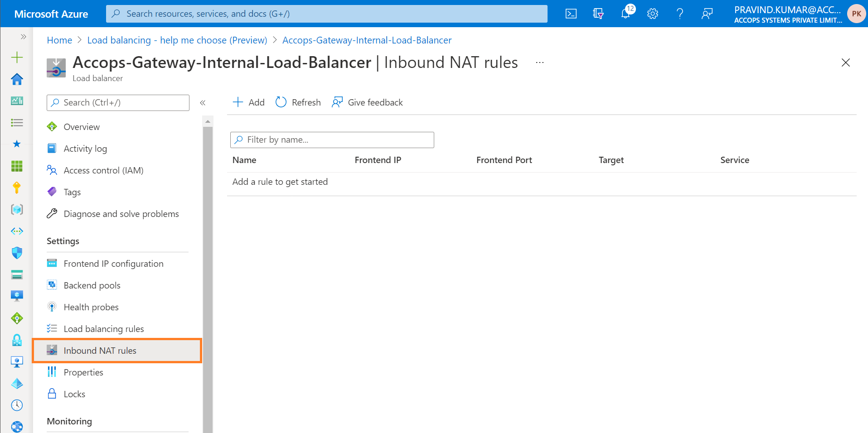Open Directory and subscription filter icon

[x=598, y=14]
